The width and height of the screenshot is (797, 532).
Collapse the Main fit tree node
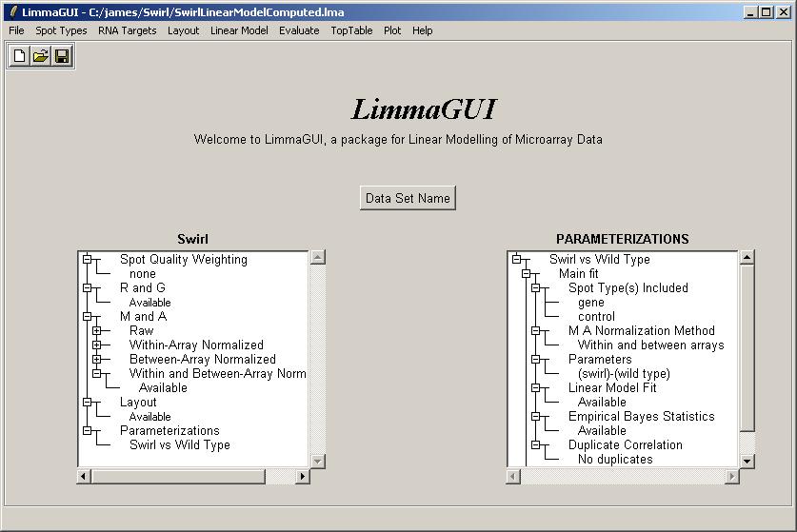point(527,274)
